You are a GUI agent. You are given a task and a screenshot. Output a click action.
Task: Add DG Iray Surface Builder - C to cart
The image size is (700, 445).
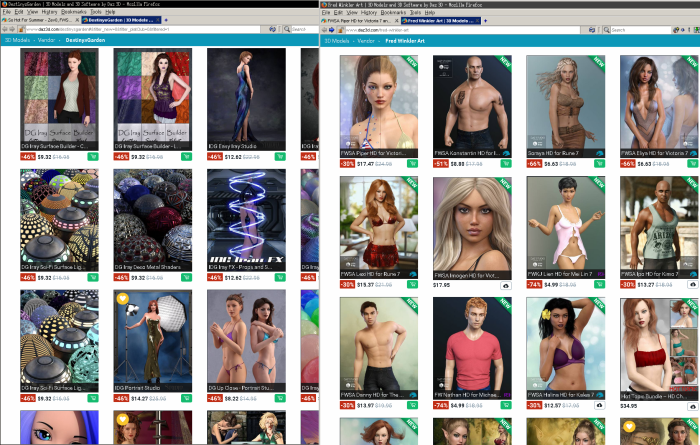(x=93, y=157)
